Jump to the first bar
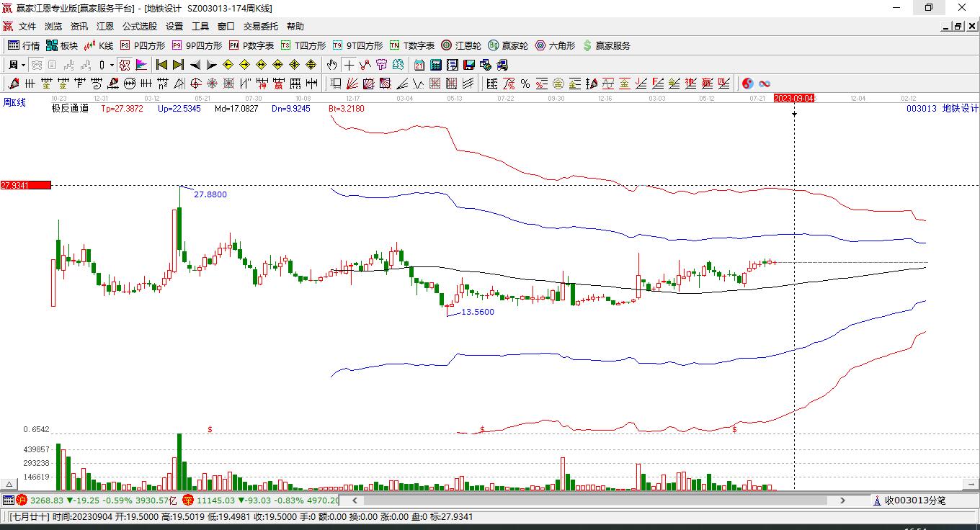Image resolution: width=980 pixels, height=530 pixels. point(162,65)
